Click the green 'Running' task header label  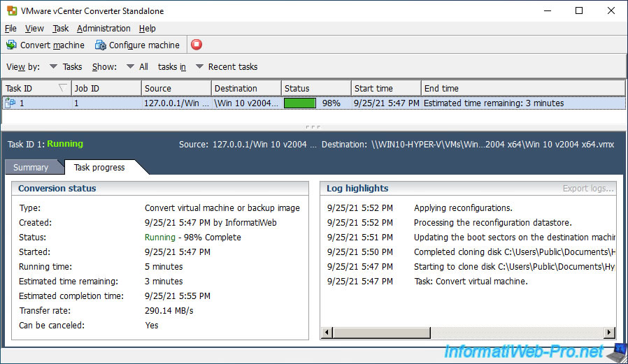[65, 144]
